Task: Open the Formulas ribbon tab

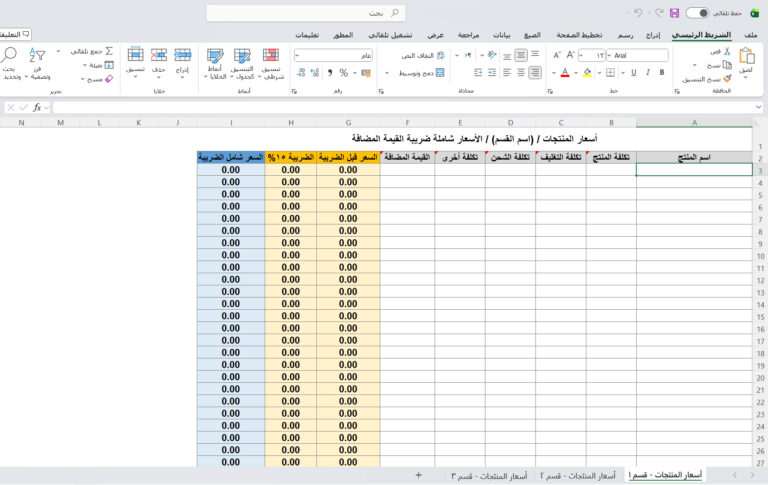Action: pos(532,35)
